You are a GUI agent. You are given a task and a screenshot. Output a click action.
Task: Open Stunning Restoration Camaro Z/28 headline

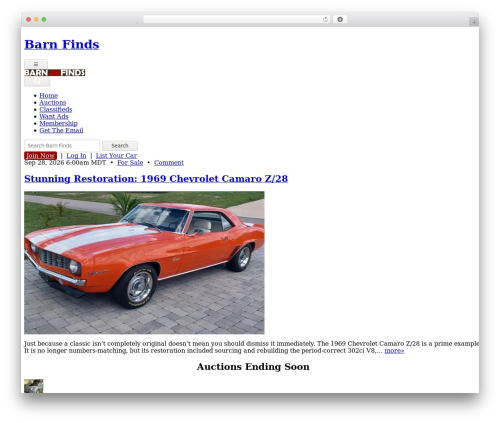coord(156,179)
